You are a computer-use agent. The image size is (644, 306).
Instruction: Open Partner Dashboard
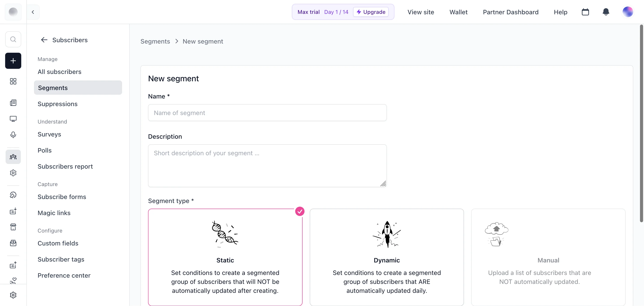click(x=511, y=12)
